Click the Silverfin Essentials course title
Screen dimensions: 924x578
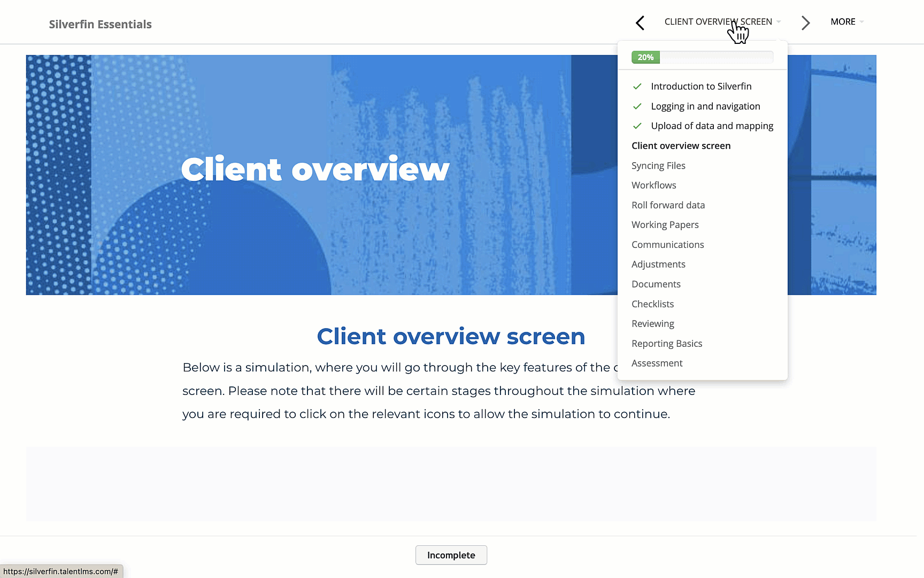pyautogui.click(x=101, y=24)
